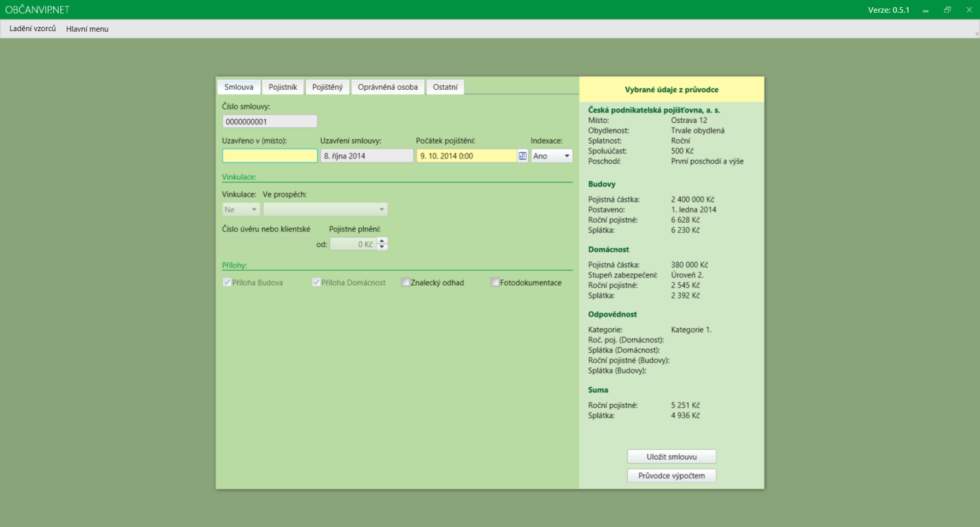Decrease Pojistné plnění with down arrow
The height and width of the screenshot is (527, 980).
(x=383, y=247)
